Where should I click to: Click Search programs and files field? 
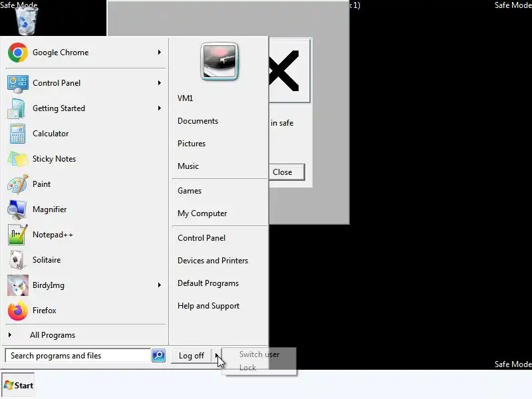(78, 356)
